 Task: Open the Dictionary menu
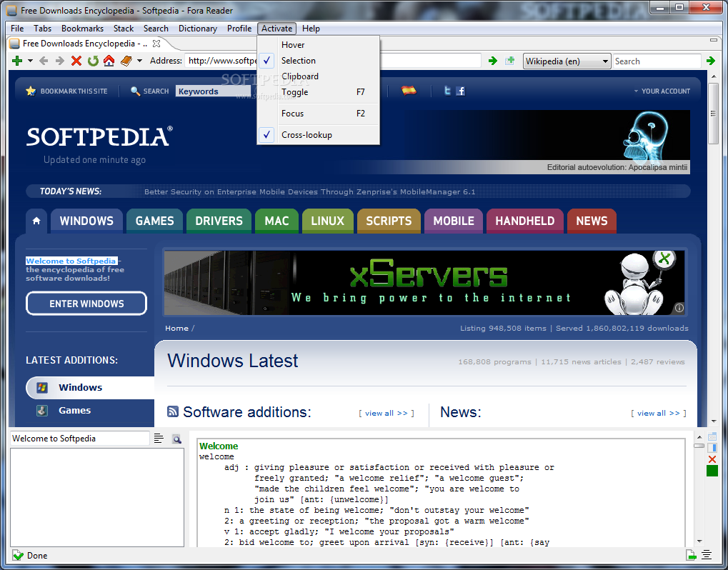click(198, 29)
